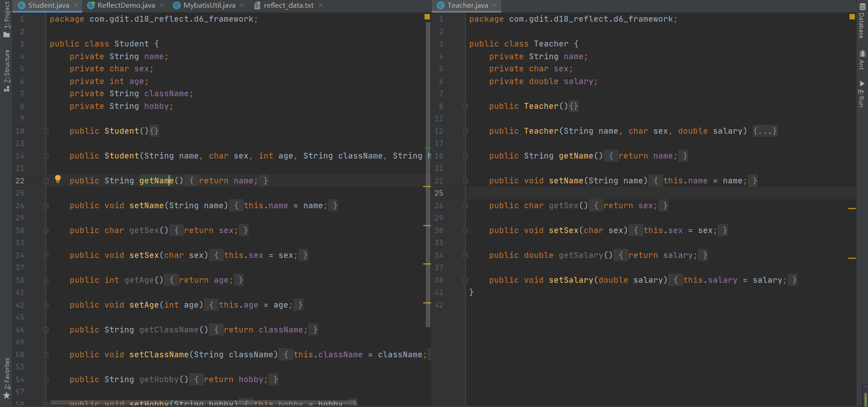Open the reflect_data.txt tab

coord(288,5)
